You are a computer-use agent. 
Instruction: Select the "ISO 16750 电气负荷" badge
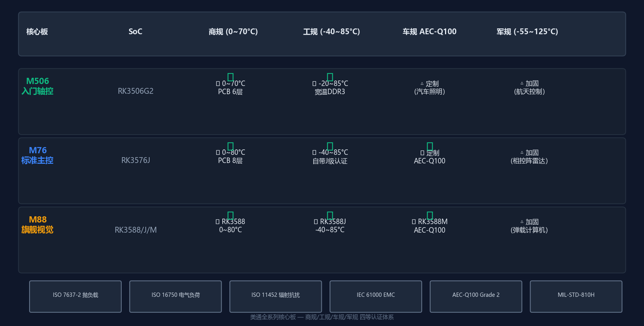(x=176, y=296)
